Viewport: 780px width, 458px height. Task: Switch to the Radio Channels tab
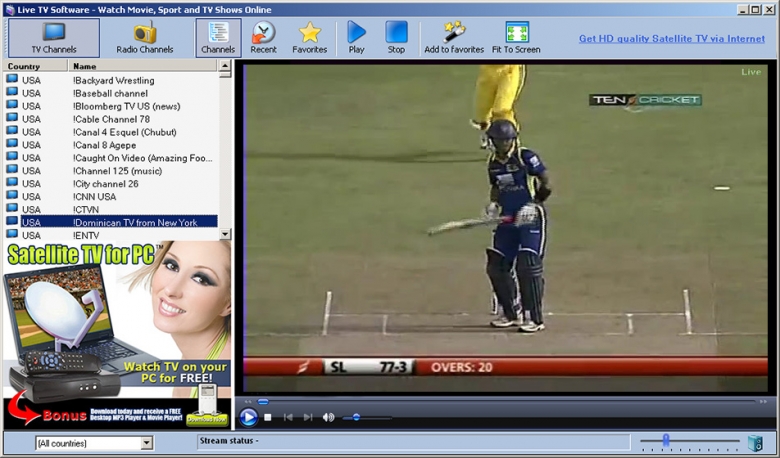click(144, 37)
